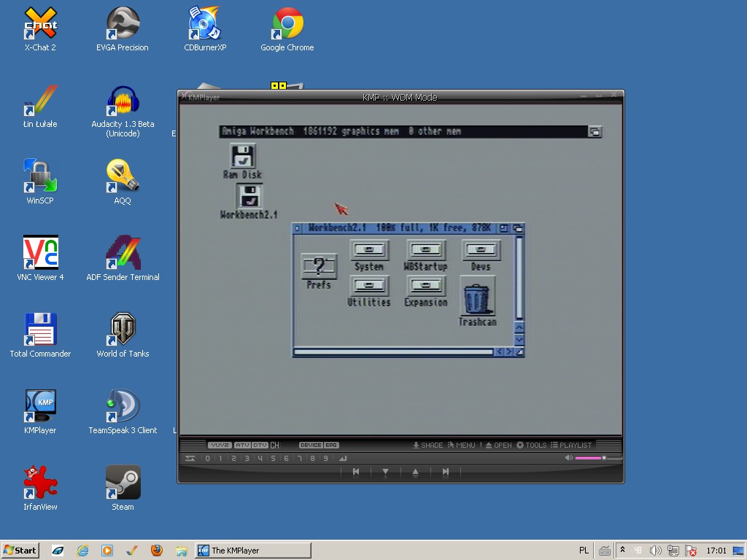Screen dimensions: 747x560
Task: Click the scroll down arrow gadget
Action: tap(519, 339)
